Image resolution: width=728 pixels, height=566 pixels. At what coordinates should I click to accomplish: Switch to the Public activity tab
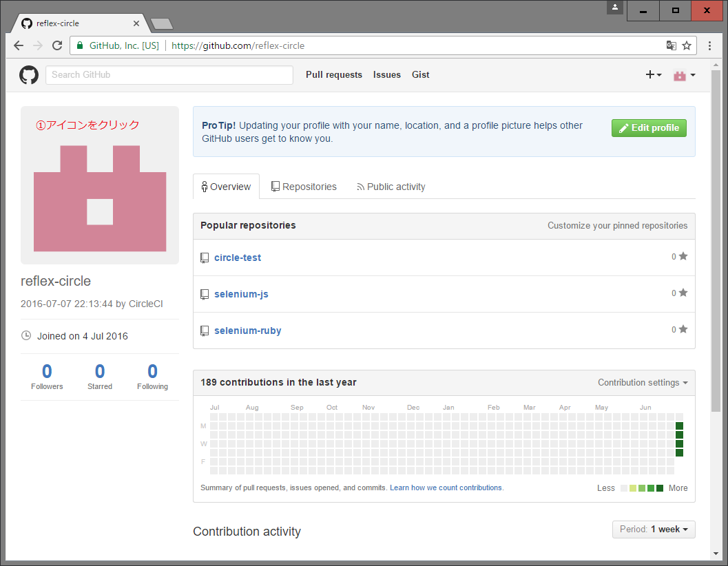[391, 187]
